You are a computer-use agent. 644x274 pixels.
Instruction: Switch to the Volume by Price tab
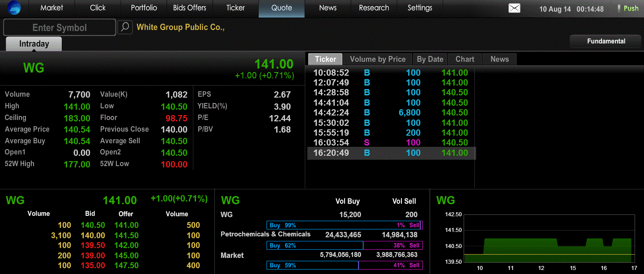click(x=378, y=59)
